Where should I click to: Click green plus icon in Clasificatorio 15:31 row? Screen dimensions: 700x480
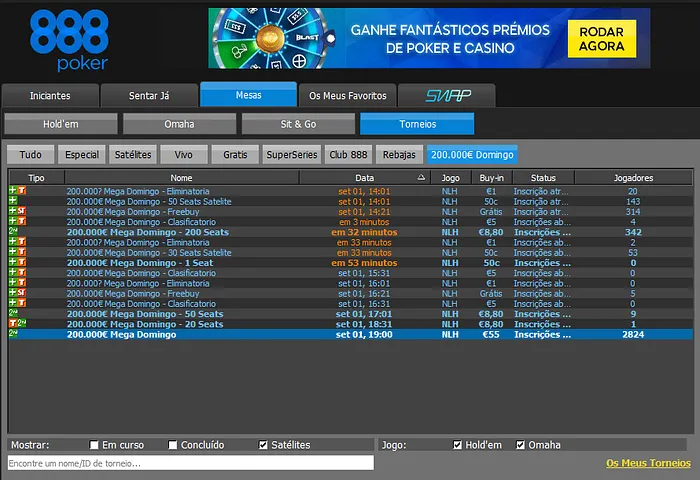pos(12,273)
